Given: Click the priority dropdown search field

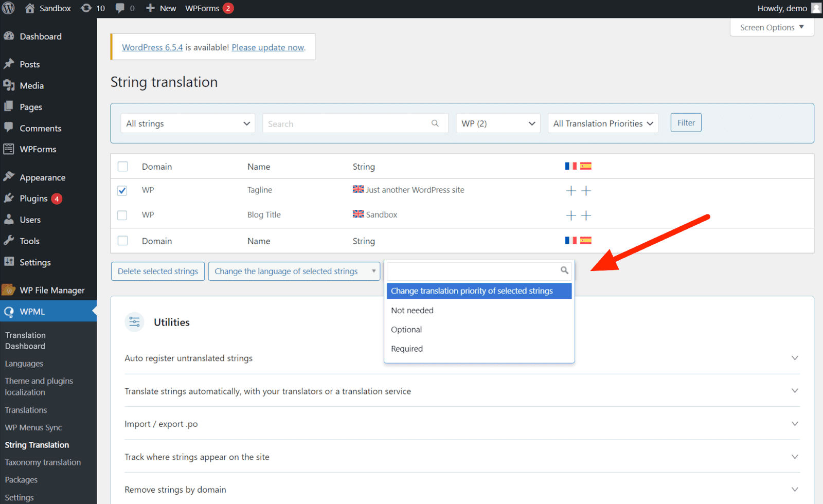Looking at the screenshot, I should click(x=479, y=271).
